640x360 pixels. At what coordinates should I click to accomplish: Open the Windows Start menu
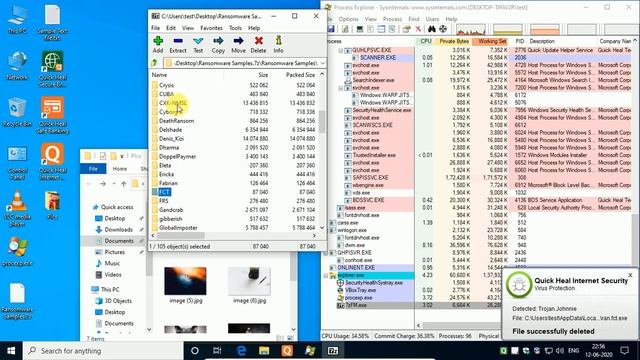click(x=11, y=351)
